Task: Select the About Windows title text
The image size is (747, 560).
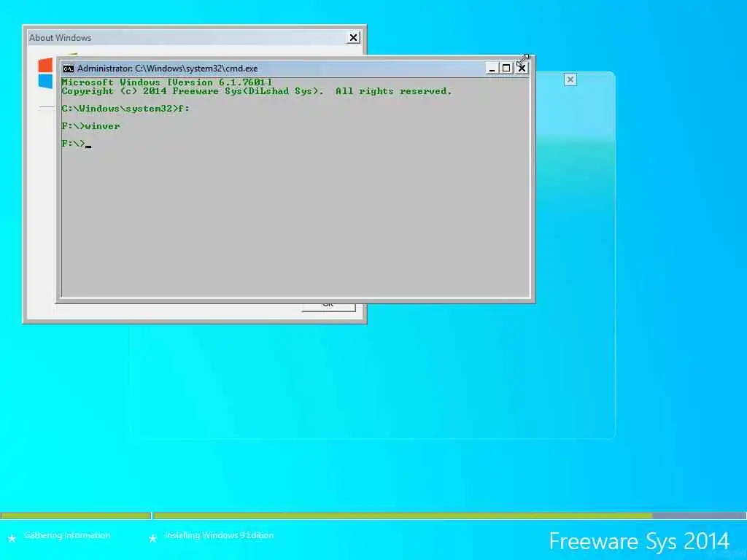Action: pyautogui.click(x=60, y=38)
